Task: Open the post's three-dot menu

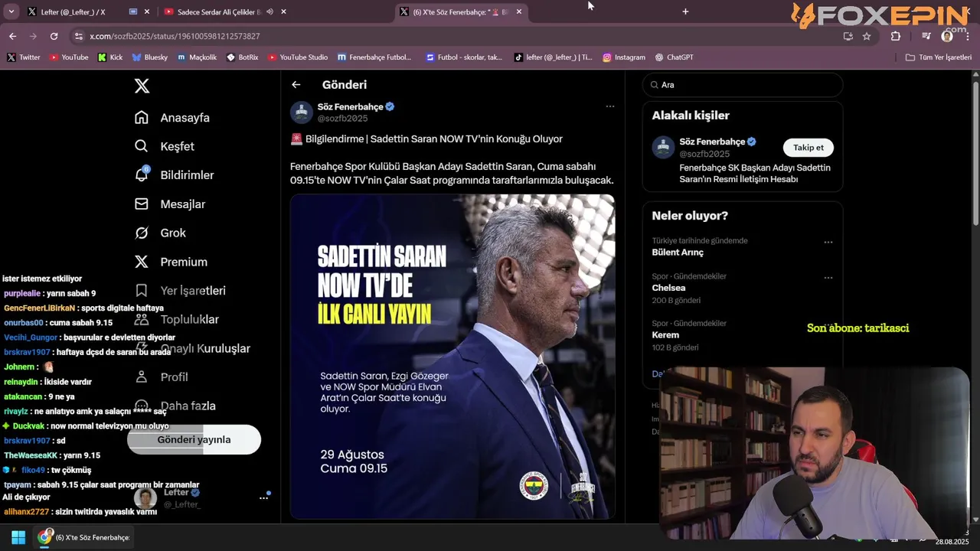Action: 610,106
